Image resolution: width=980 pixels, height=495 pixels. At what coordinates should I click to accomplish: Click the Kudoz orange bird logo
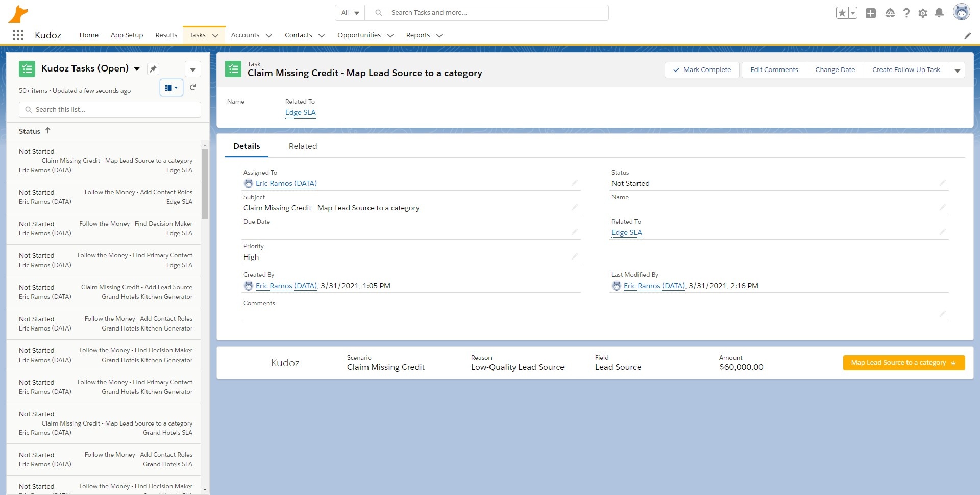pos(18,14)
